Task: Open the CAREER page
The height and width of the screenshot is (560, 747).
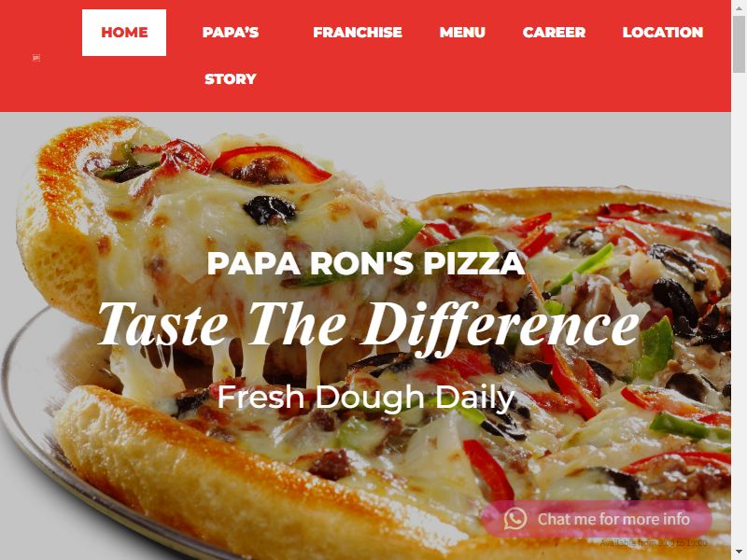Action: point(554,33)
